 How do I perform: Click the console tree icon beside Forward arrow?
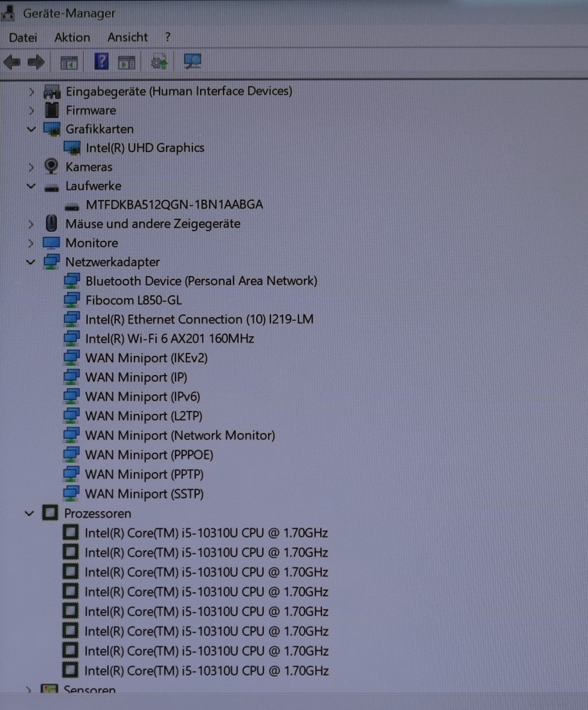tap(69, 63)
